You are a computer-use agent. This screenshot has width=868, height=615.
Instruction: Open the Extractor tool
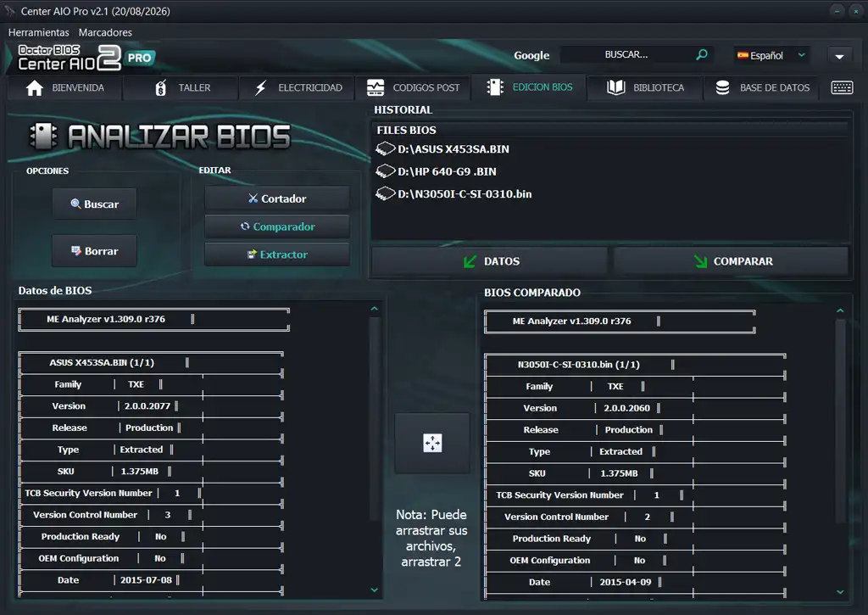point(277,254)
